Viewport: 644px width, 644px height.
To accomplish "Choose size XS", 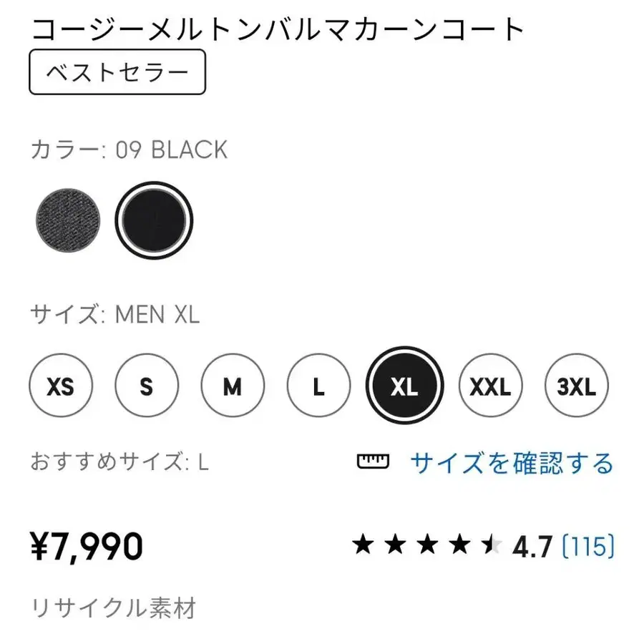I will (x=60, y=387).
